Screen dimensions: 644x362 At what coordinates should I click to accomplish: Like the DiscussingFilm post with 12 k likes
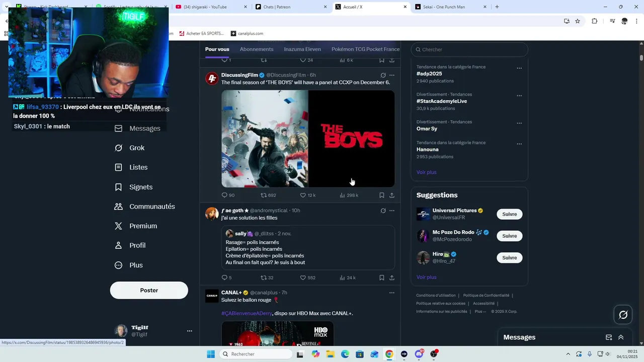tap(307, 195)
